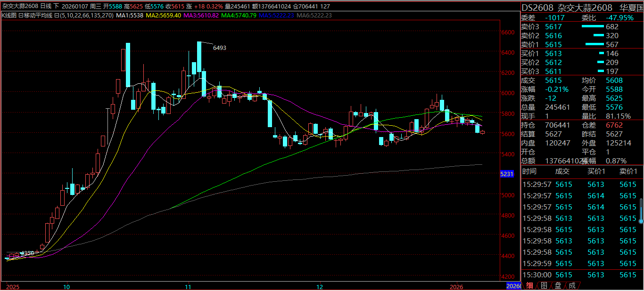Select the 盘 tab at bottom right
The width and height of the screenshot is (644, 291).
558,285
